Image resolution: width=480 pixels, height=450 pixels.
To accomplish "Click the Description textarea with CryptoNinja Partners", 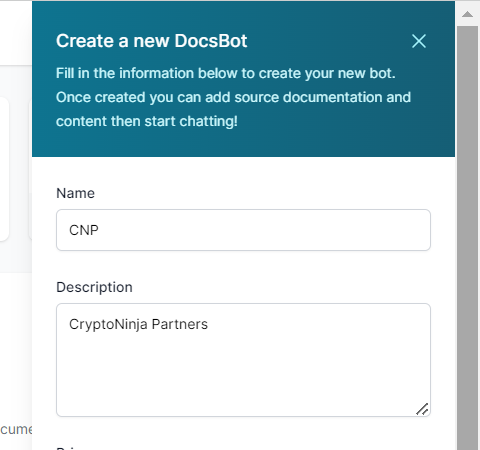I will (243, 360).
